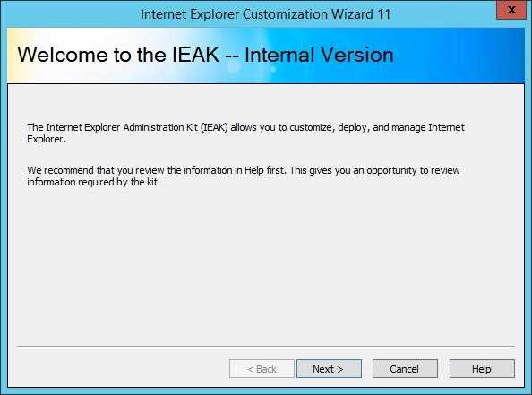Cancel the customization wizard
Screen dimensions: 532x395
point(405,368)
